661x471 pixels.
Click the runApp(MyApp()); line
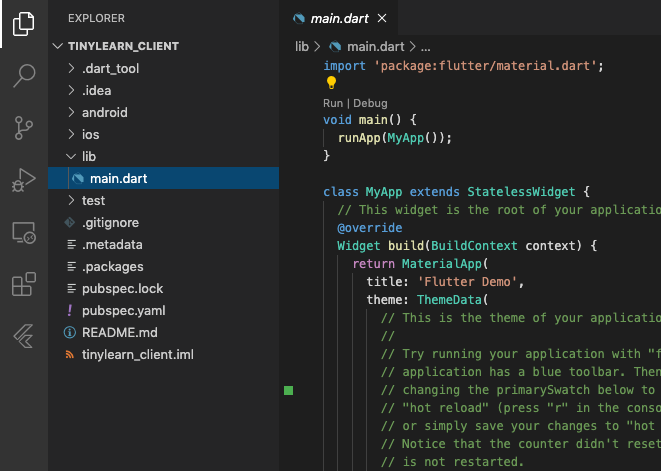[395, 138]
